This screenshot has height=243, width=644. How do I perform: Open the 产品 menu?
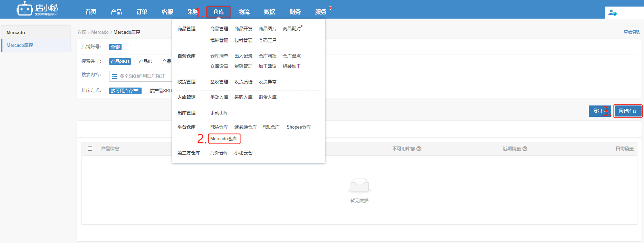point(116,12)
